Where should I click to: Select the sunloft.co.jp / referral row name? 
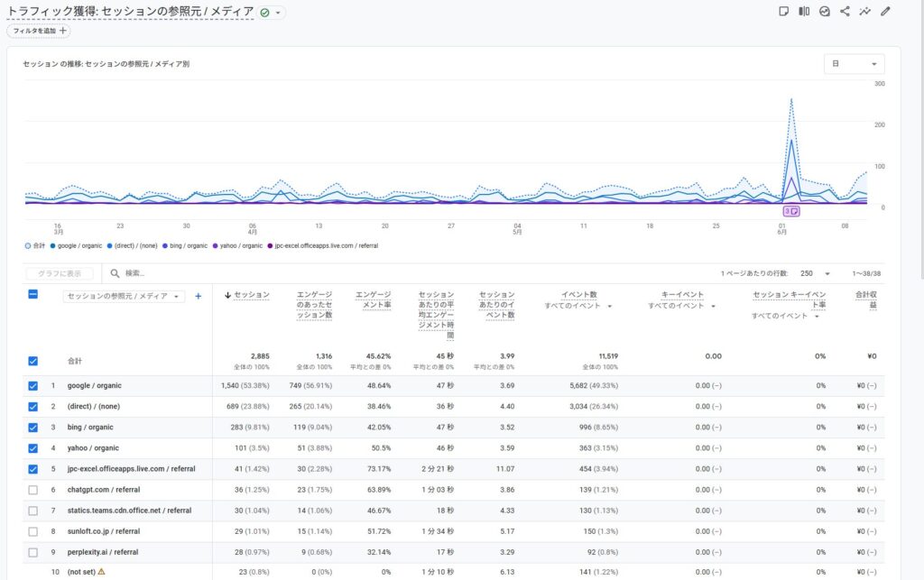104,531
